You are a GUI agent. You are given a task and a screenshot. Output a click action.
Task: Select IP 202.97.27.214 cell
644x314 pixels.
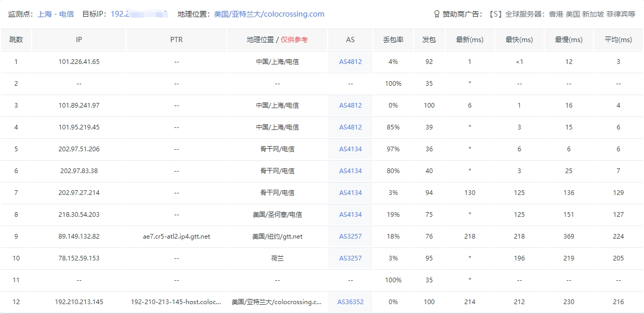pyautogui.click(x=79, y=192)
